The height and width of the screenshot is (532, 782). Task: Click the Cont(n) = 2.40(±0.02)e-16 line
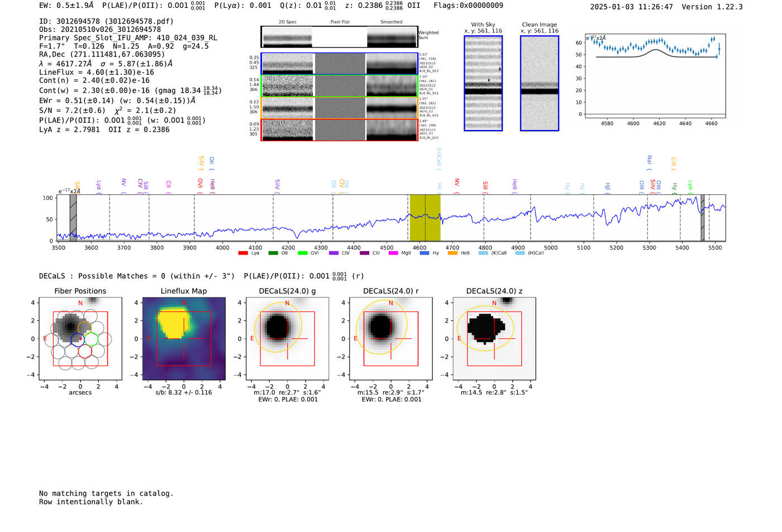[x=94, y=80]
